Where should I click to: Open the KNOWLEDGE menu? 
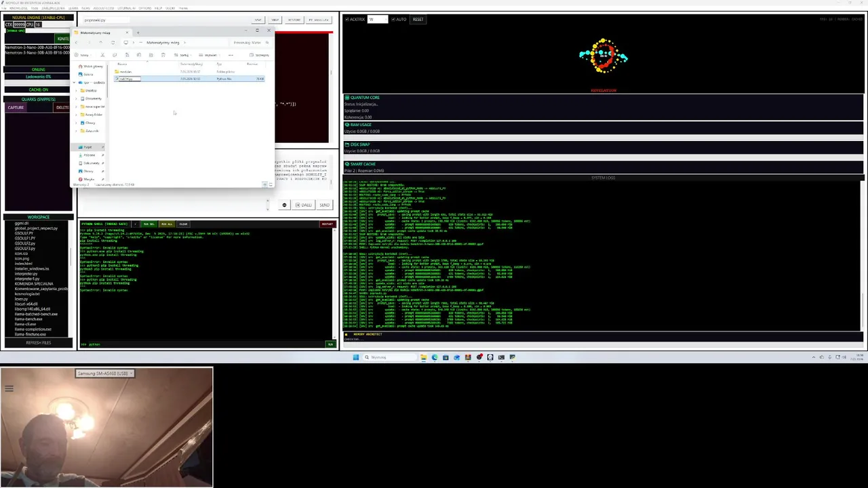point(18,8)
